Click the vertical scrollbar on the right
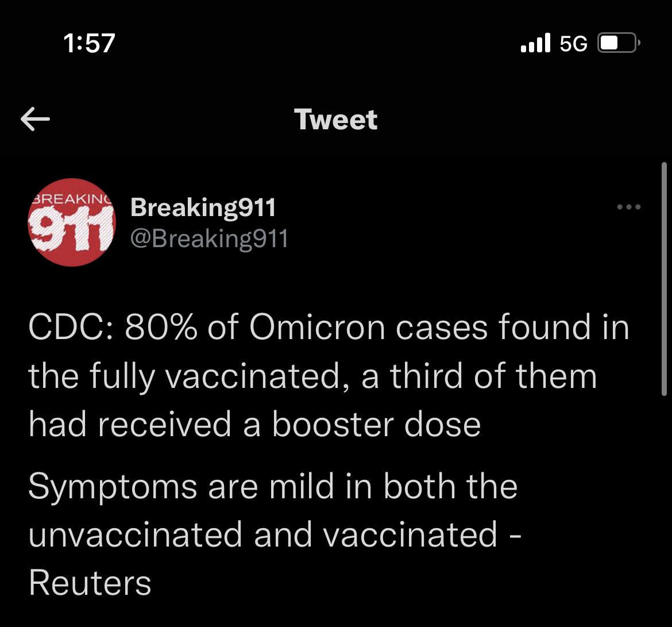Screen dimensions: 672x627 click(664, 279)
